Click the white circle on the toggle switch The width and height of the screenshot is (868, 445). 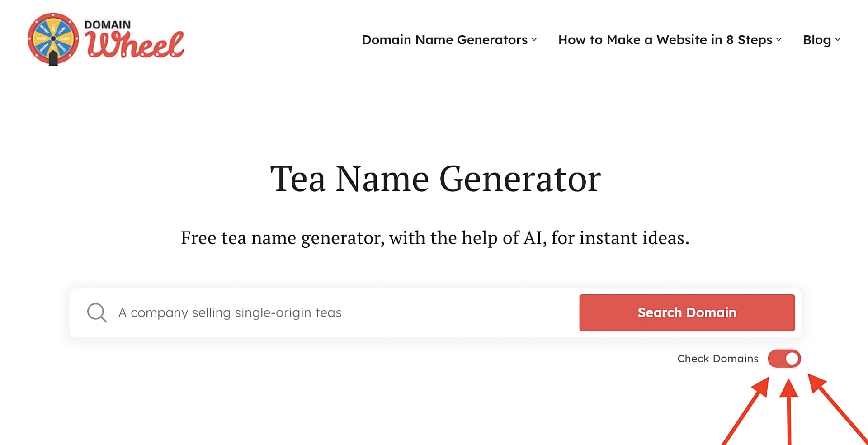click(791, 358)
